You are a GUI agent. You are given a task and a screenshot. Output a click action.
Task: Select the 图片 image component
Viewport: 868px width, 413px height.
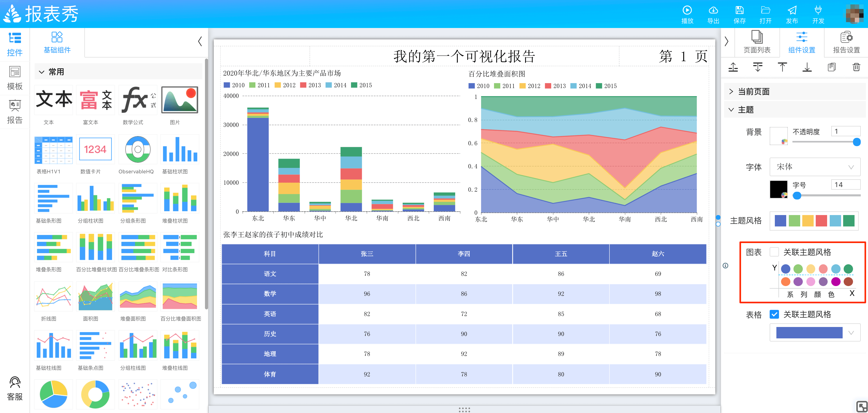(x=180, y=100)
